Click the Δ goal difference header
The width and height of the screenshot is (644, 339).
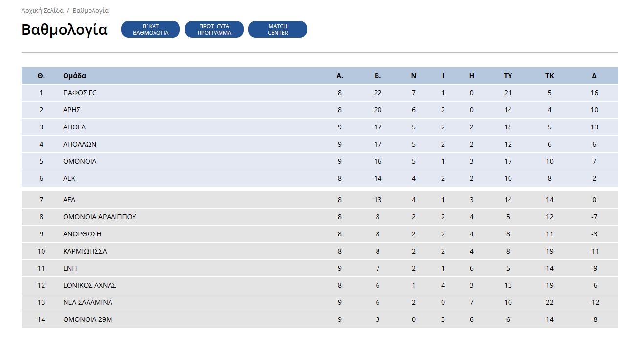(x=594, y=76)
